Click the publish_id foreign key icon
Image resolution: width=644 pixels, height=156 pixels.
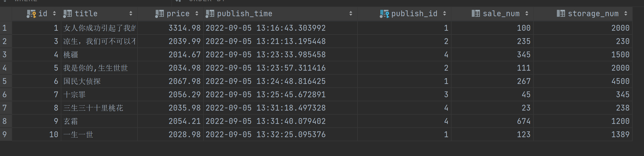[x=384, y=14]
